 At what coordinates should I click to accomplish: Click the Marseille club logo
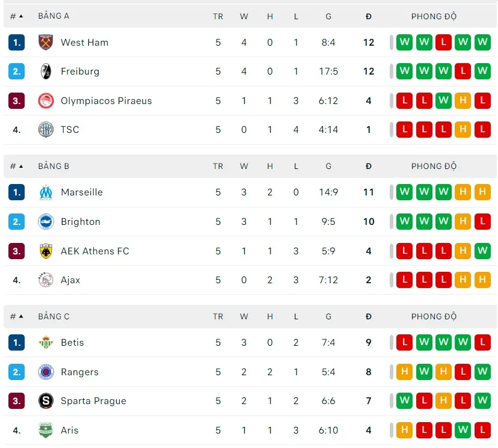[x=46, y=192]
